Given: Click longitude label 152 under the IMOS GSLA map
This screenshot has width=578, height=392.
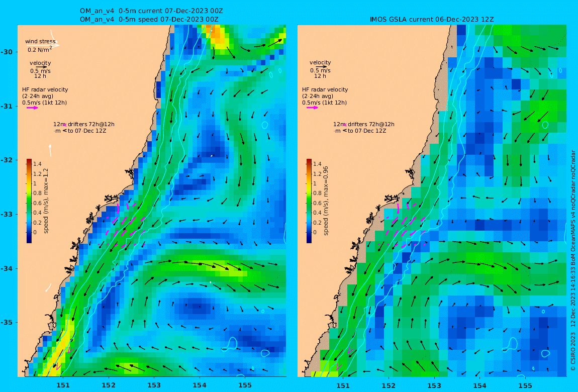Looking at the screenshot, I should pyautogui.click(x=389, y=385).
